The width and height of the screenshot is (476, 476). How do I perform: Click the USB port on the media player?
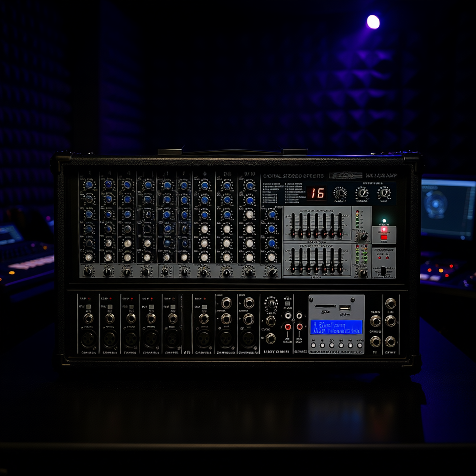point(345,307)
